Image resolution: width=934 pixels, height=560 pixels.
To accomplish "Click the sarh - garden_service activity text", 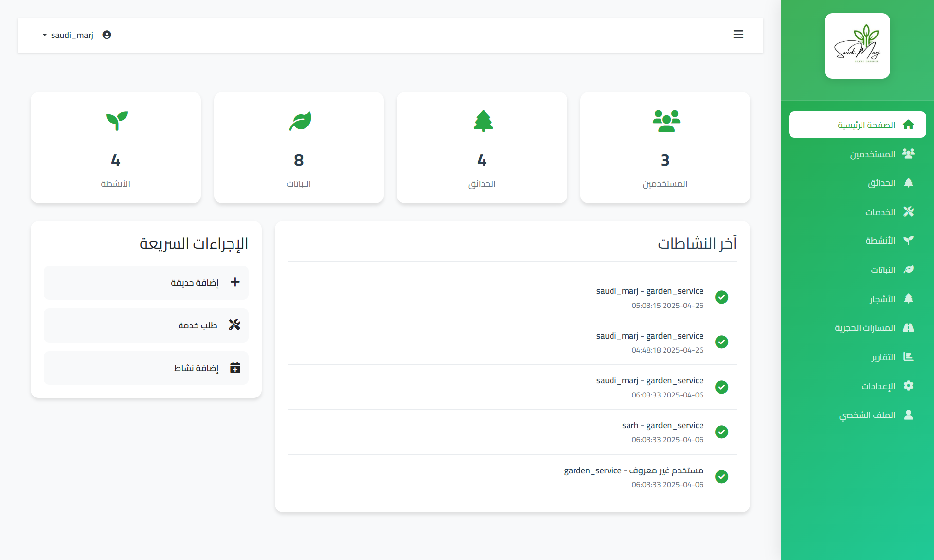I will pos(663,425).
